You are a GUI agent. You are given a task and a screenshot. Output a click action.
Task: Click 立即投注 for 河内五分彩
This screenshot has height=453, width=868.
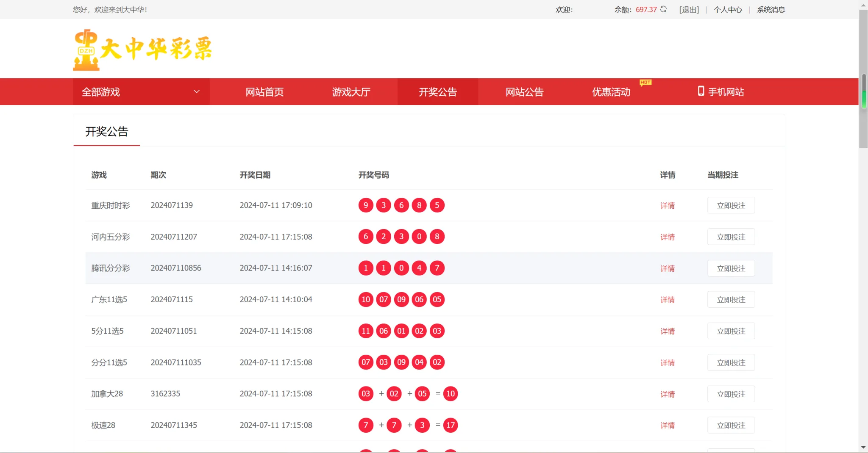pyautogui.click(x=730, y=236)
